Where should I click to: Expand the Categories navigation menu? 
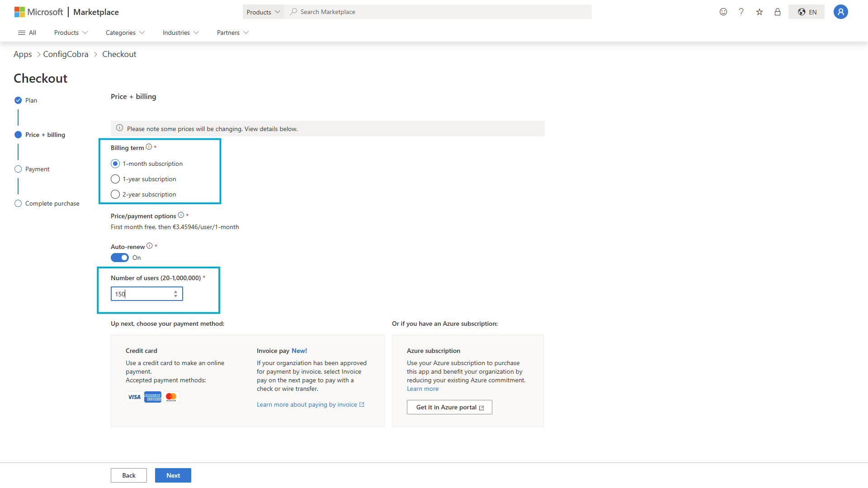tap(125, 33)
